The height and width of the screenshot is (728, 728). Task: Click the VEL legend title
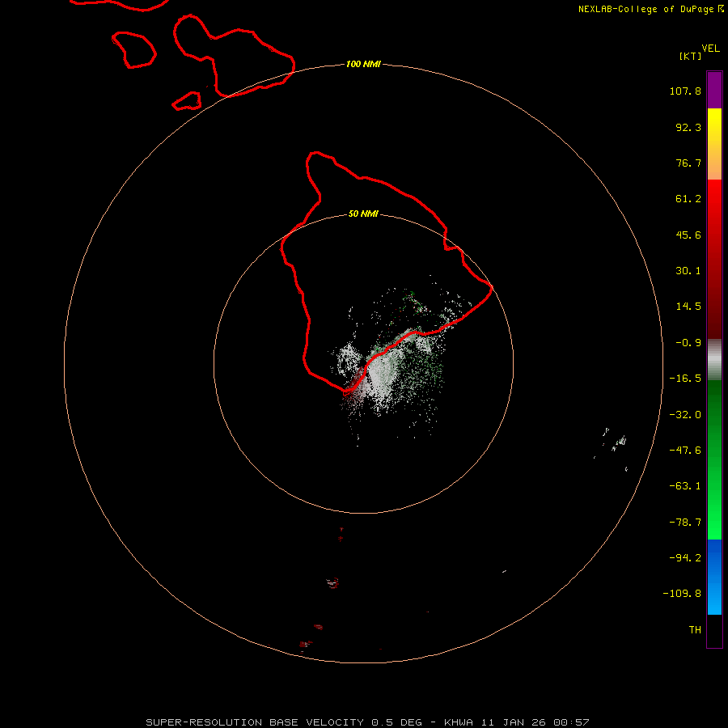pos(710,49)
